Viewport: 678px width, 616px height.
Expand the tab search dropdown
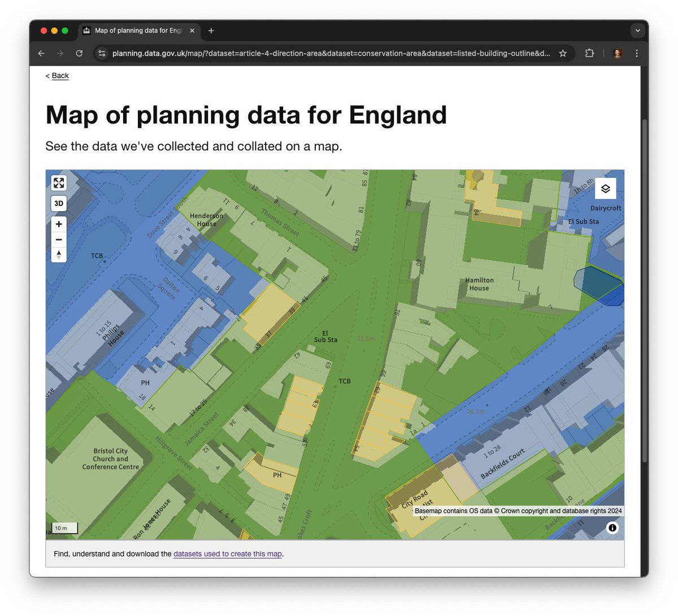[637, 30]
